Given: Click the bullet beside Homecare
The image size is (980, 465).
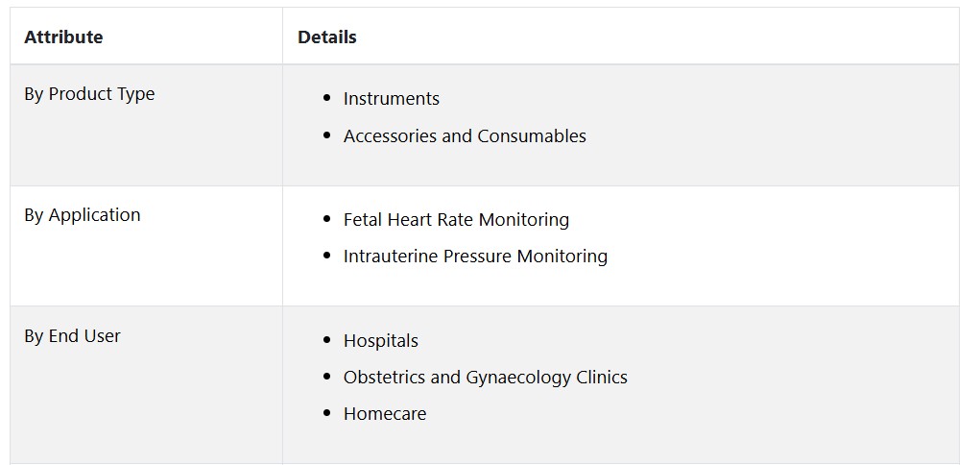Looking at the screenshot, I should pyautogui.click(x=327, y=413).
